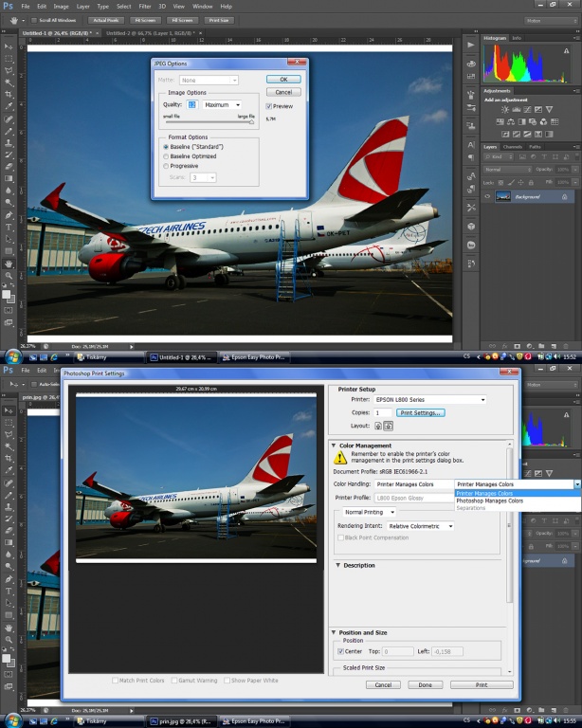Click OK in the JPEG Options dialog
This screenshot has width=582, height=728.
point(283,80)
